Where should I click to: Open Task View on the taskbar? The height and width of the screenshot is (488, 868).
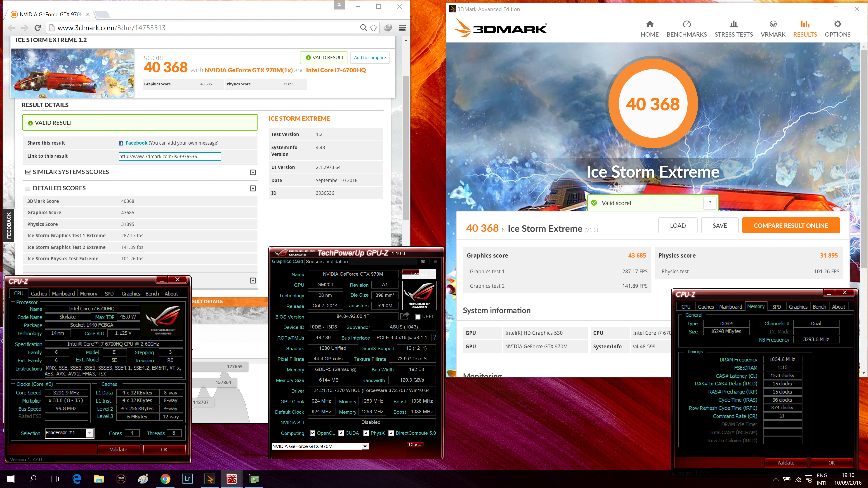(54, 479)
